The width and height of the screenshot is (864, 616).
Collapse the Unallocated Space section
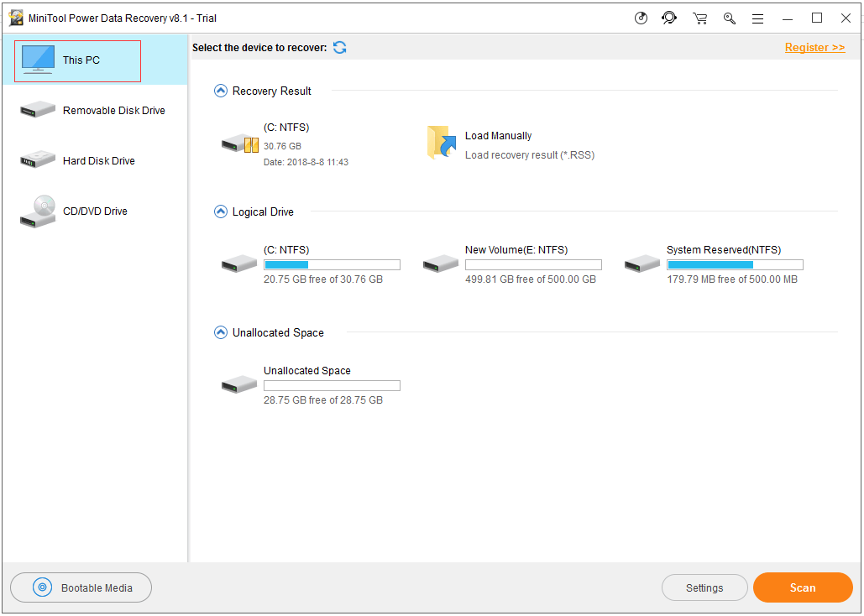pos(220,332)
